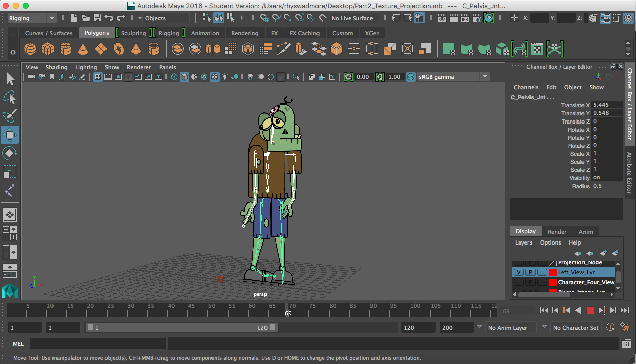Click the polygon torus shelf icon

pyautogui.click(x=119, y=49)
